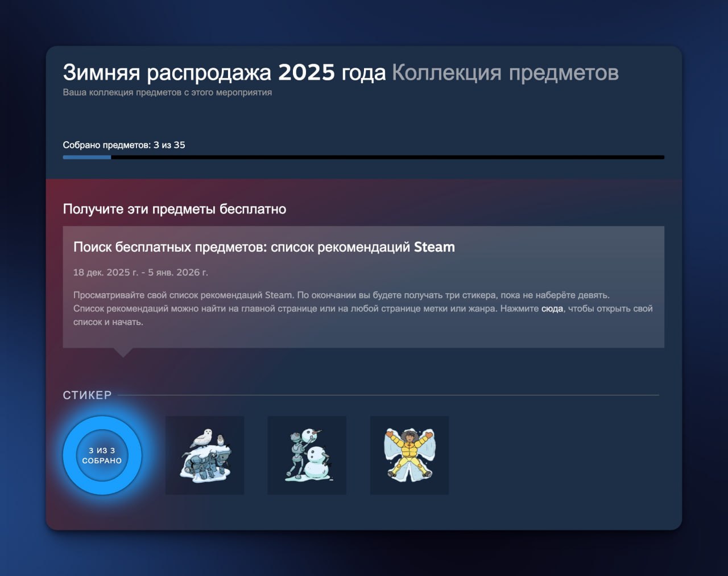Click the grey "Коллекция предметов" title text
The height and width of the screenshot is (576, 728).
click(505, 73)
